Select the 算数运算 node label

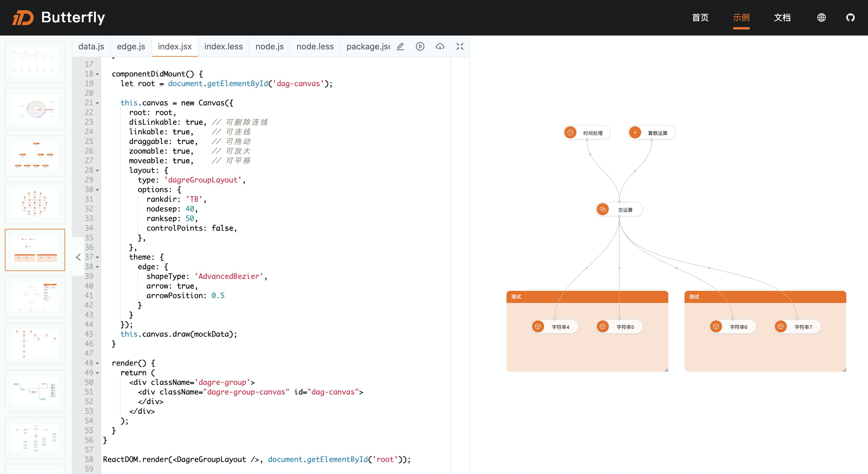pos(658,133)
